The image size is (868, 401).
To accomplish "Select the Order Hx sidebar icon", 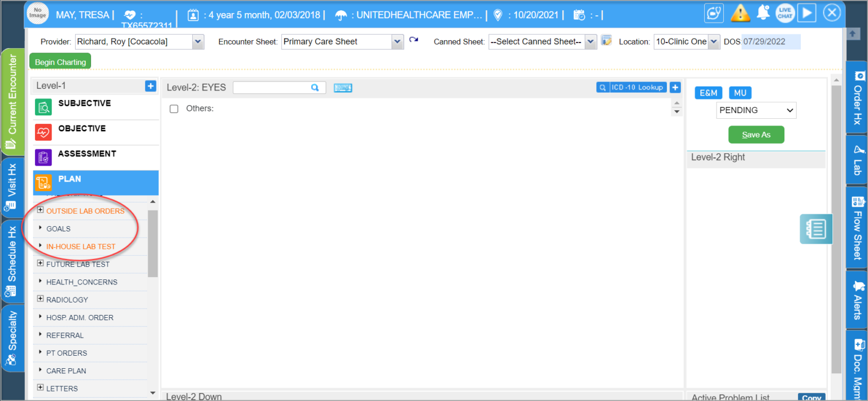I will (858, 99).
